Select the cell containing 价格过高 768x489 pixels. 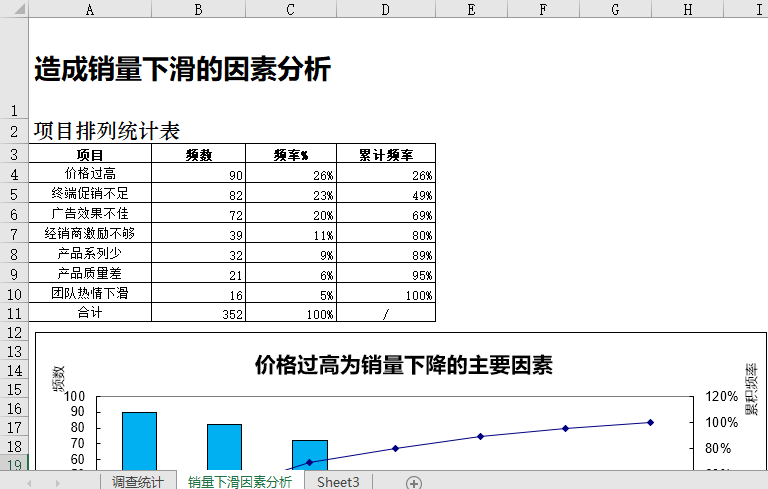pos(90,174)
